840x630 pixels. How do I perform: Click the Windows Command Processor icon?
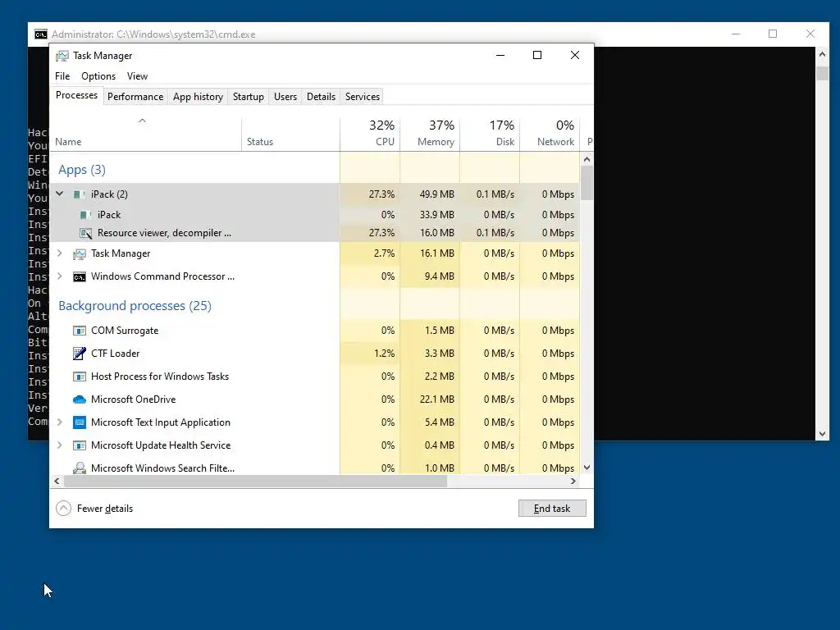(x=80, y=276)
